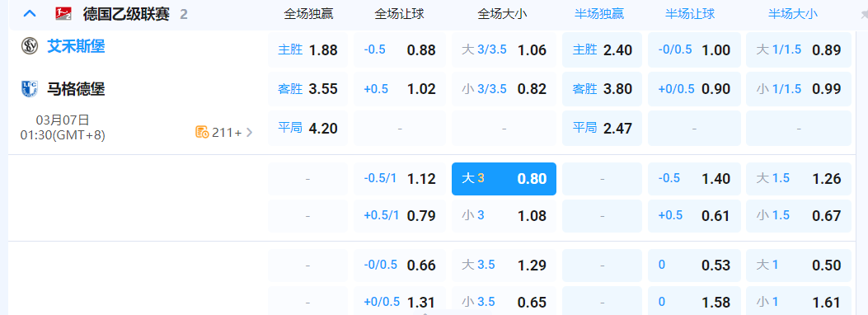Click the match date 03月07日
This screenshot has width=868, height=315.
pos(63,120)
